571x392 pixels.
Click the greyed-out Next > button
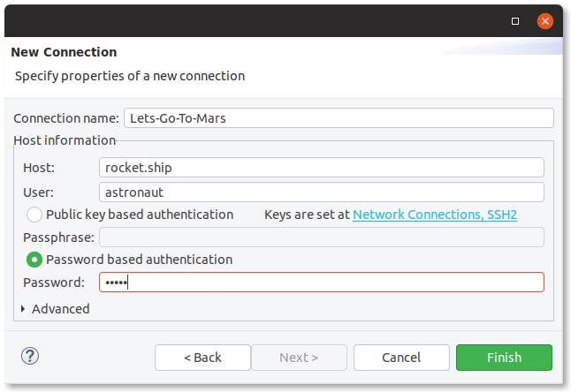[299, 358]
